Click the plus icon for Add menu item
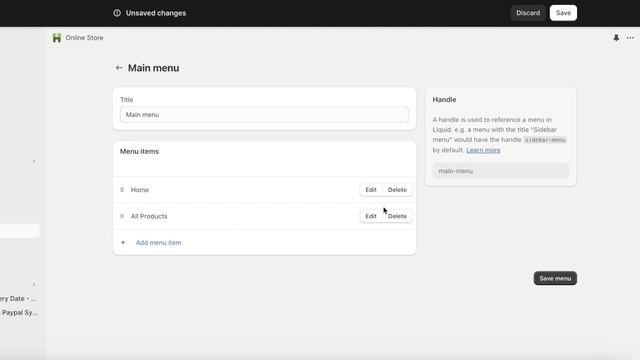This screenshot has width=640, height=360. coord(123,242)
